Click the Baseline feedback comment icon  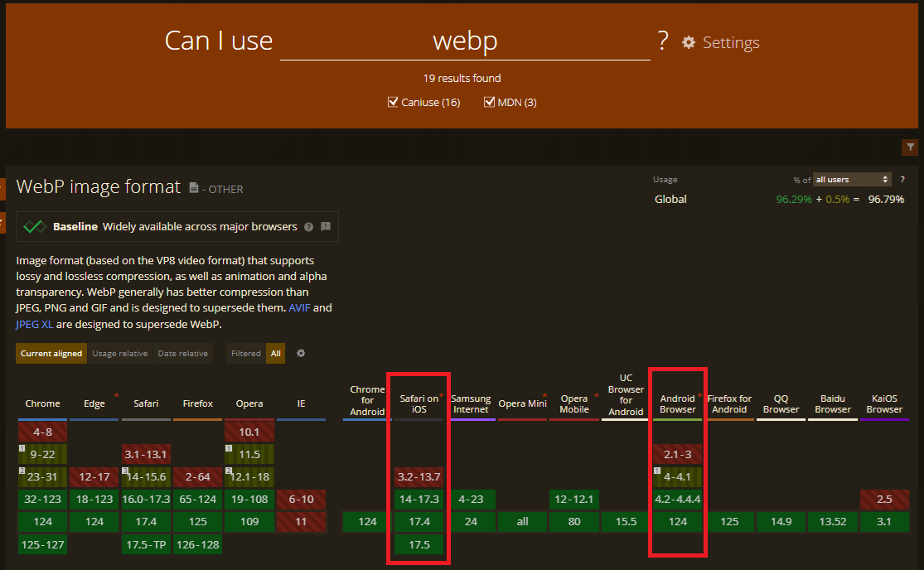[x=326, y=227]
